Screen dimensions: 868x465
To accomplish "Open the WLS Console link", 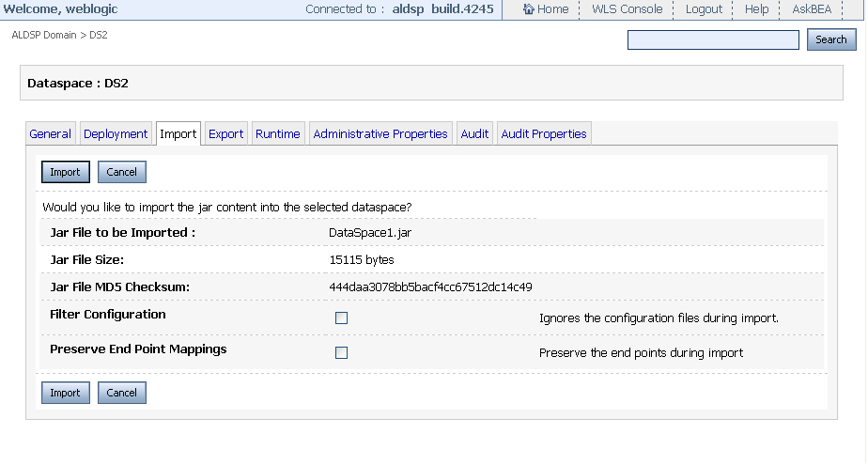I will coord(627,8).
